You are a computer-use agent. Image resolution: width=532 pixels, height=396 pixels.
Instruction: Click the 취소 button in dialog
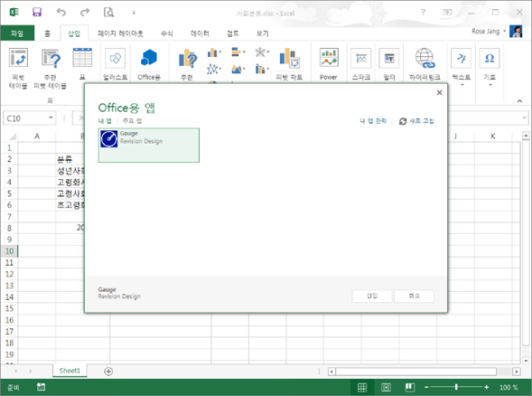tap(414, 296)
